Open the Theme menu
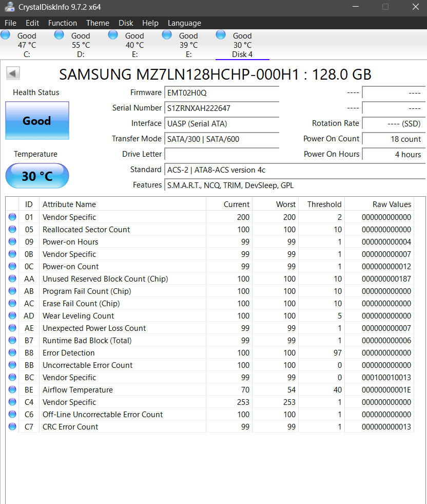The width and height of the screenshot is (427, 504). [98, 23]
